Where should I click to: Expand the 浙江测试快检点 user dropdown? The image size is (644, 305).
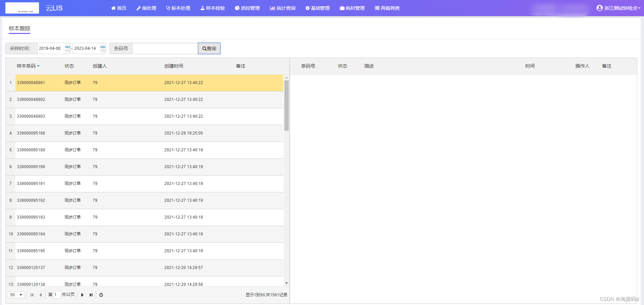tap(618, 8)
